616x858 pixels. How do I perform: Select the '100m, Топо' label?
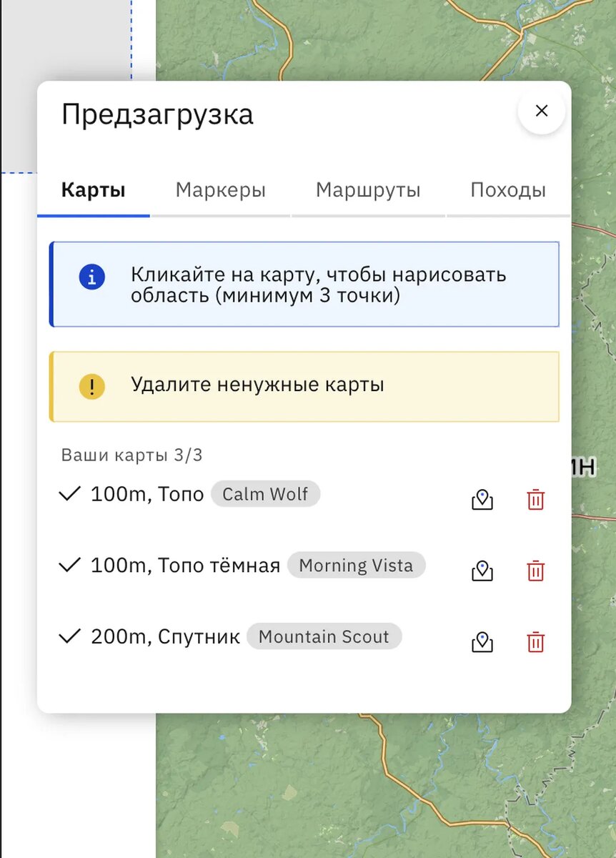pos(147,494)
